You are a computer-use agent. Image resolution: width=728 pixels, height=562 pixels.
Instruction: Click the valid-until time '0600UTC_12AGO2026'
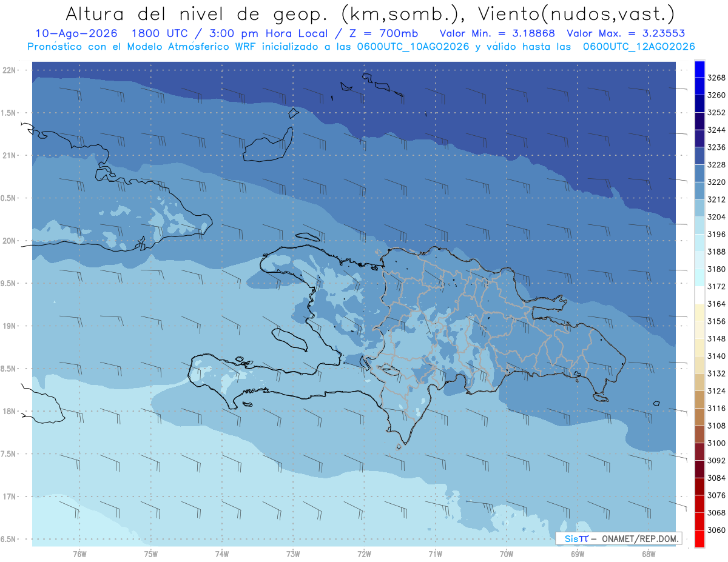tap(639, 47)
